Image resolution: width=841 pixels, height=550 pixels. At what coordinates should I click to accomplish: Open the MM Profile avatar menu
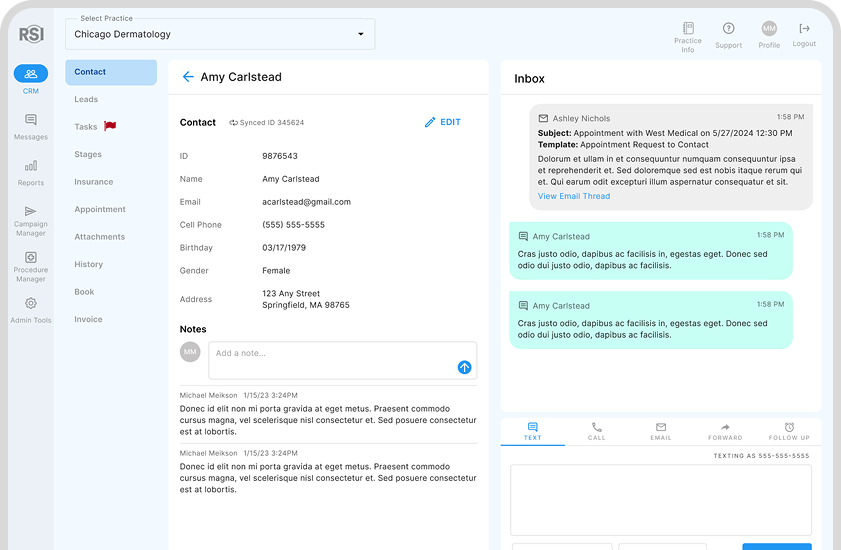(769, 29)
